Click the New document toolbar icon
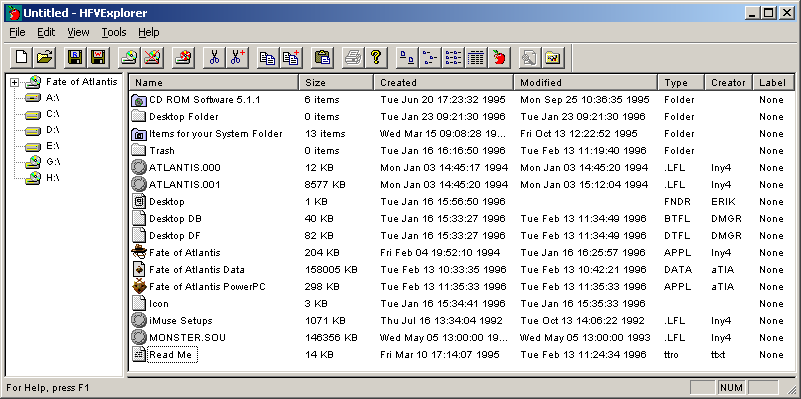The width and height of the screenshot is (801, 399). pyautogui.click(x=21, y=57)
